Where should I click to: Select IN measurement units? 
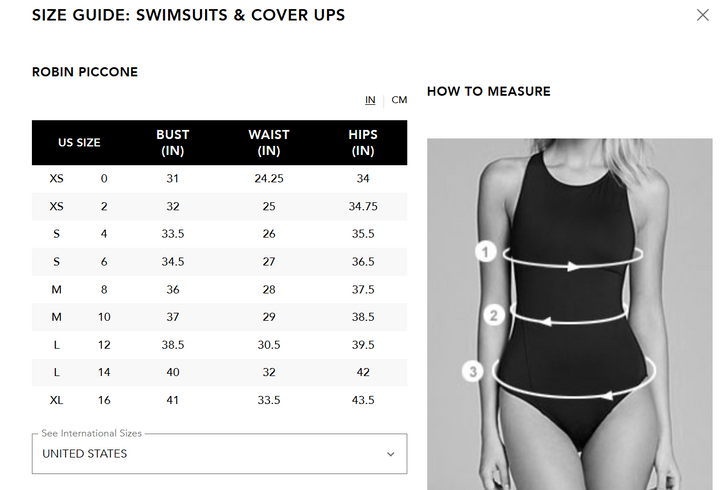[370, 100]
